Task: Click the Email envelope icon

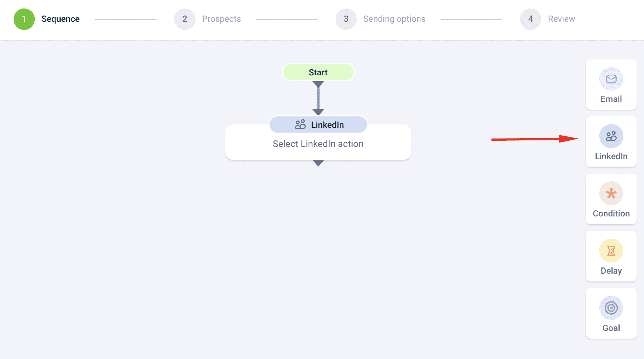Action: (x=611, y=79)
